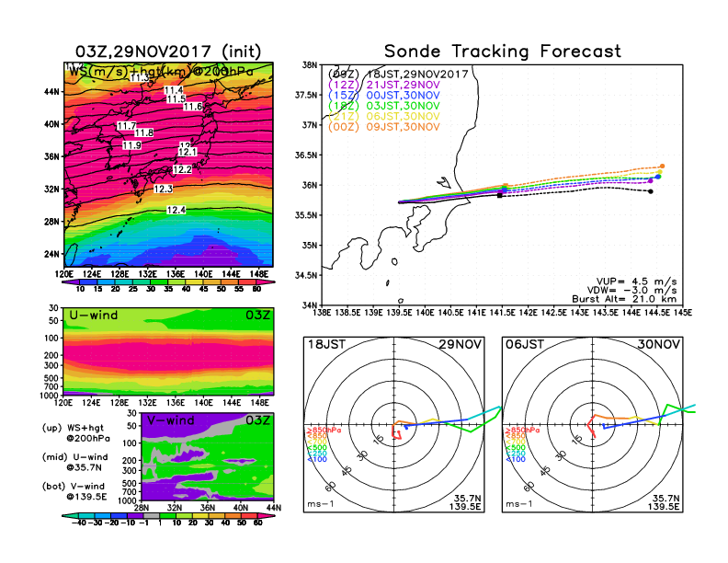The height and width of the screenshot is (563, 728).
Task: Click "35.7N 139.5E" in the 06JST hodograph
Action: click(664, 502)
